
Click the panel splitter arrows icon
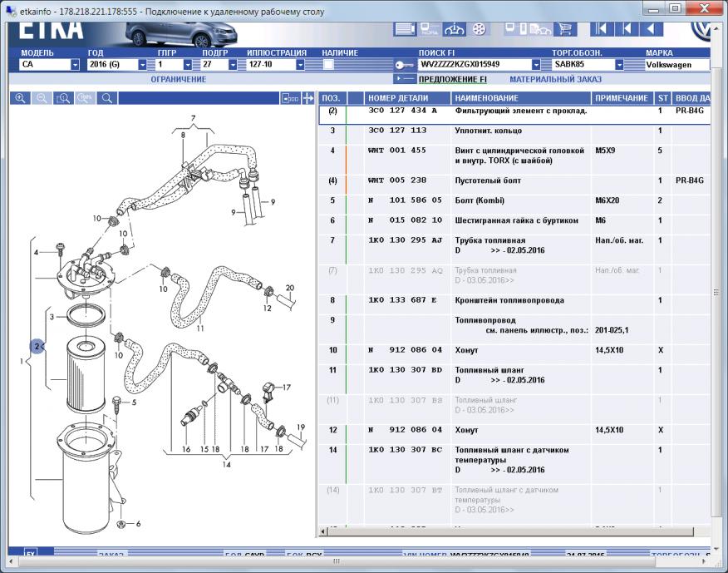(308, 98)
